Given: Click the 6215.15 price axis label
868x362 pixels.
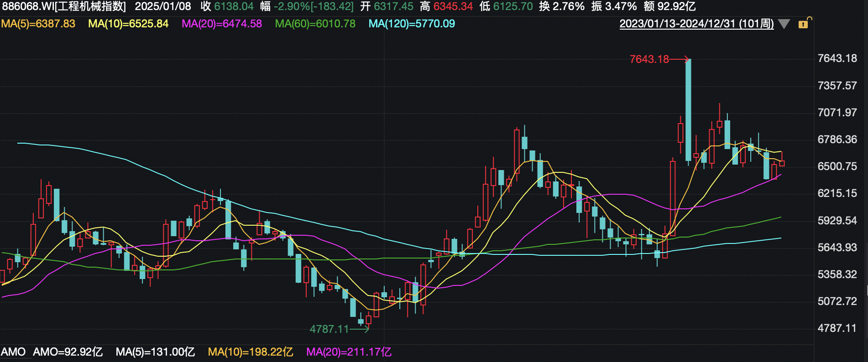Looking at the screenshot, I should [x=837, y=193].
